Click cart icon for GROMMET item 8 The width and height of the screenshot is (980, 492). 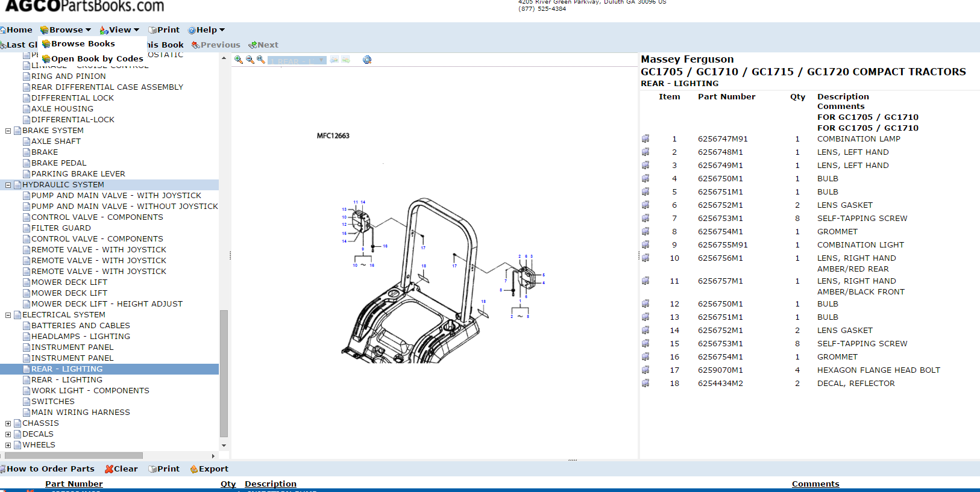[x=645, y=231]
